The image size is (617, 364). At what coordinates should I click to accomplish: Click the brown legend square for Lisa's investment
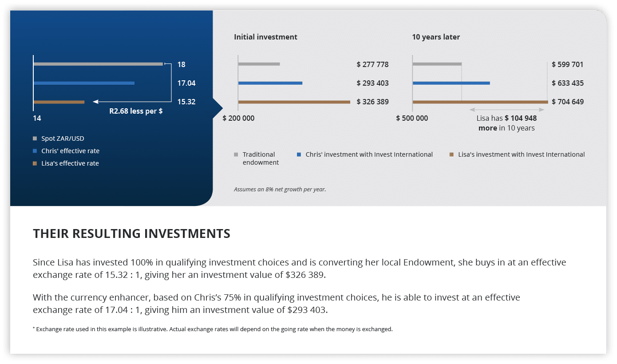(x=451, y=154)
